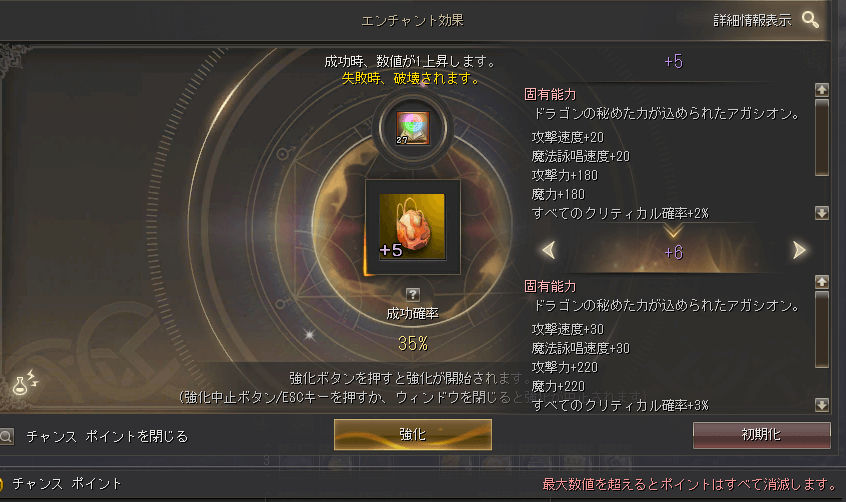Click the チャンス ポイント section header

point(67,484)
